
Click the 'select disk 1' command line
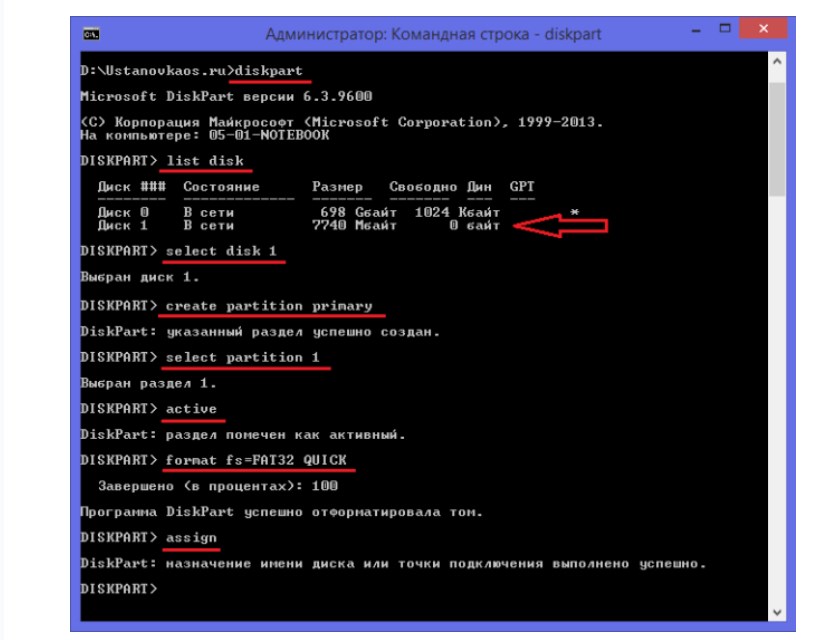click(222, 251)
